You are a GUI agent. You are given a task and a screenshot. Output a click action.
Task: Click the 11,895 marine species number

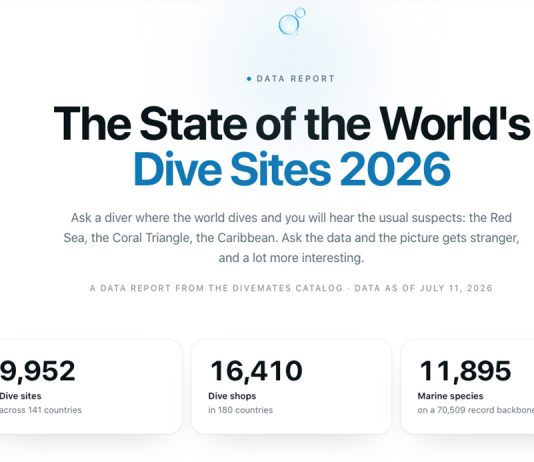tap(465, 371)
